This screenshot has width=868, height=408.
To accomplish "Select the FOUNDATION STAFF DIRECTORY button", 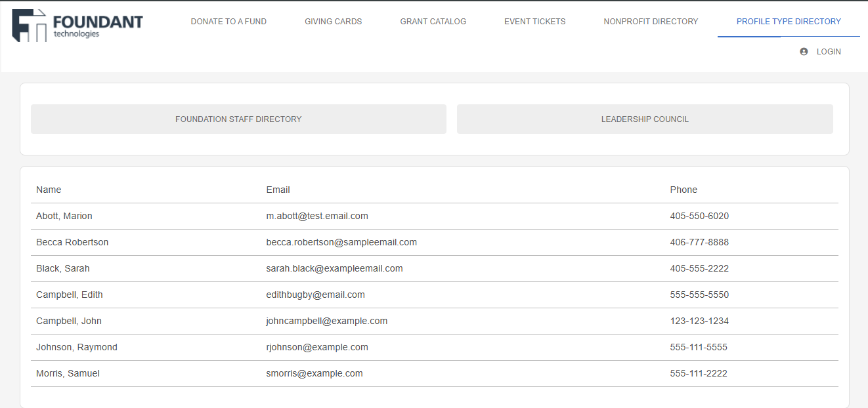I will click(238, 119).
